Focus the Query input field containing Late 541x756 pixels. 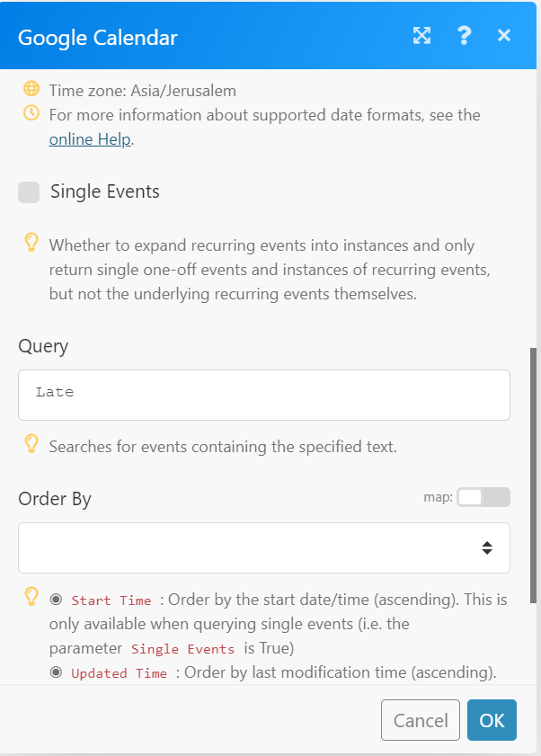point(264,395)
